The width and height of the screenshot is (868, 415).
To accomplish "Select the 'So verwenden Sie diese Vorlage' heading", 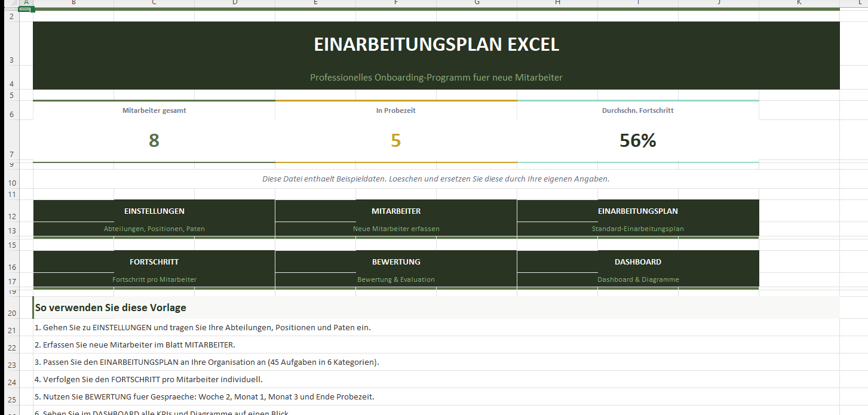I will point(111,308).
